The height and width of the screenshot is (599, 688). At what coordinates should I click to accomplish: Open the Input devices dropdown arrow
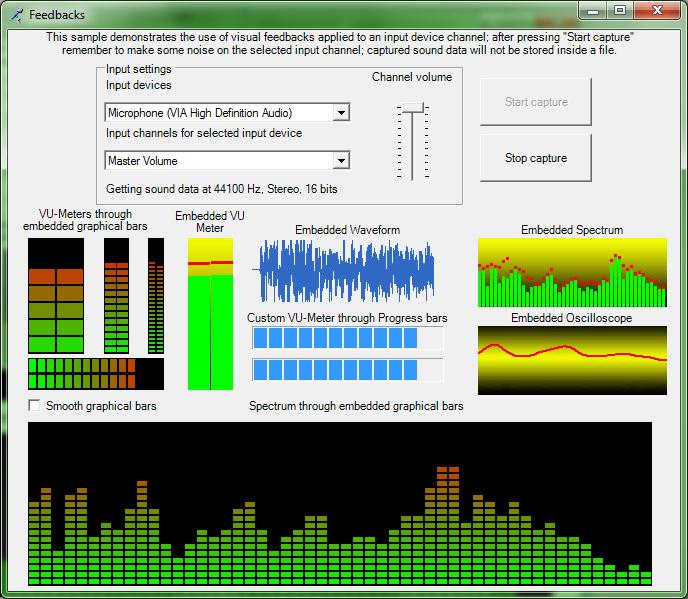[341, 113]
